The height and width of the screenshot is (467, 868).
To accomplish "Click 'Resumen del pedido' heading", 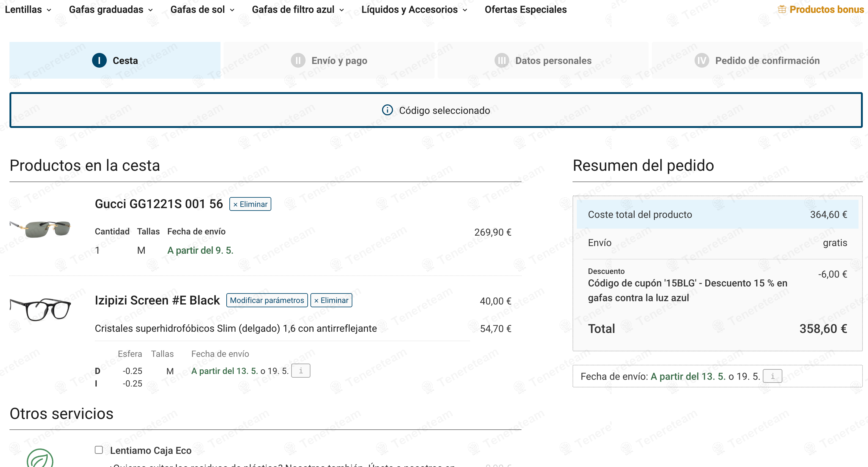I will pos(643,166).
